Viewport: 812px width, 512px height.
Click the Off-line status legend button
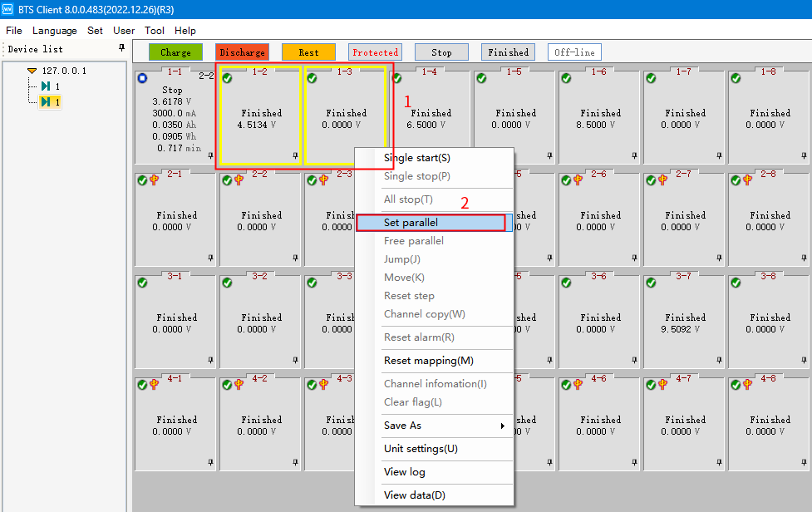pos(574,52)
